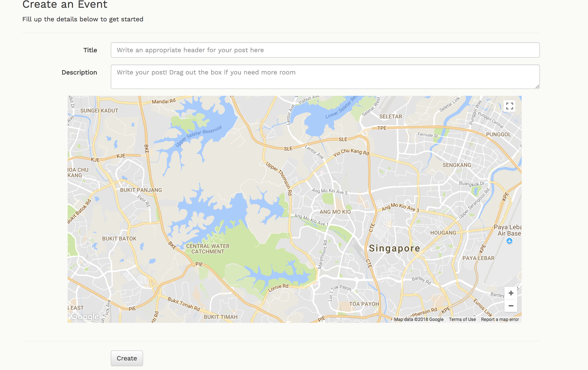Click the Paya Lebar Air Base airport icon
Viewport: 588px width, 370px height.
pyautogui.click(x=509, y=241)
